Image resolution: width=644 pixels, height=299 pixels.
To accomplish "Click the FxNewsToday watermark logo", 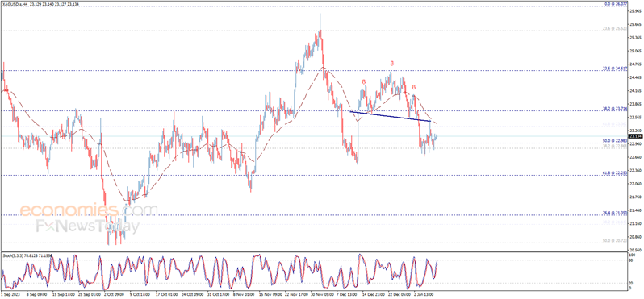I will coord(87,226).
